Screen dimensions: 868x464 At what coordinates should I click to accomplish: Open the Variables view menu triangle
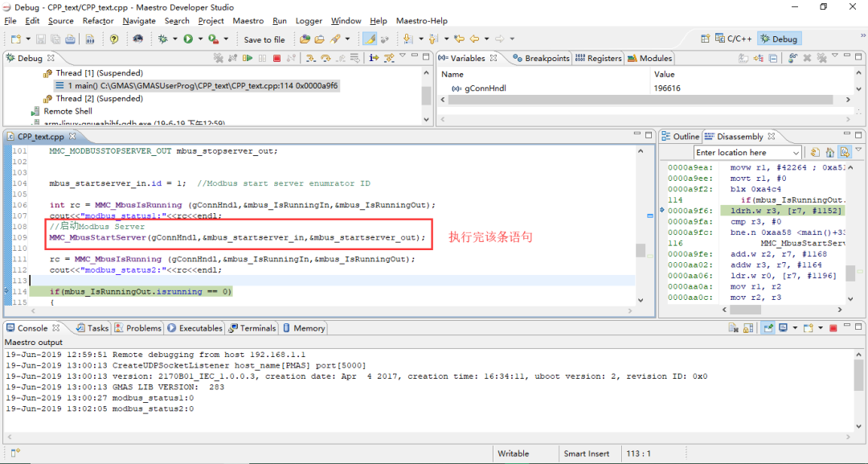(835, 56)
